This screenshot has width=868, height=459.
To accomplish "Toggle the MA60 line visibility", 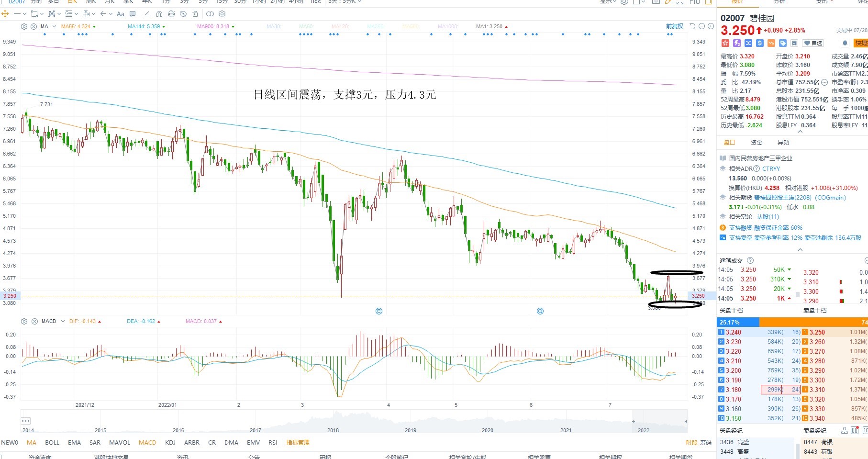I will (306, 26).
